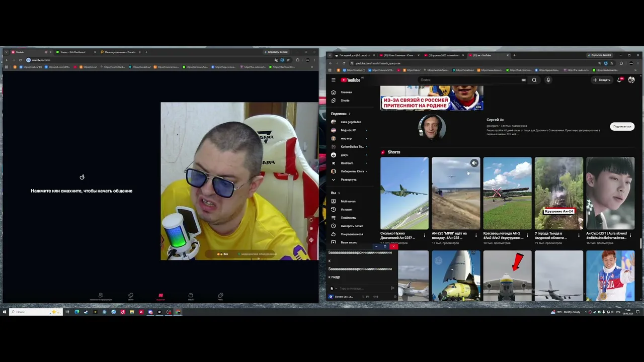Image resolution: width=644 pixels, height=362 pixels.
Task: Open the tab search dropdown in the left browser
Action: tap(6, 52)
